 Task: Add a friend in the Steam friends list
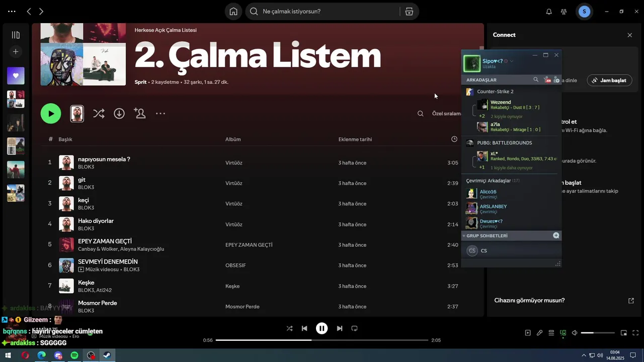tap(556, 79)
